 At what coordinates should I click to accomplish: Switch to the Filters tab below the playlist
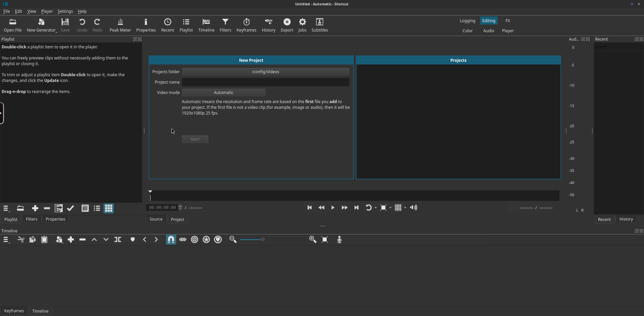click(x=32, y=219)
